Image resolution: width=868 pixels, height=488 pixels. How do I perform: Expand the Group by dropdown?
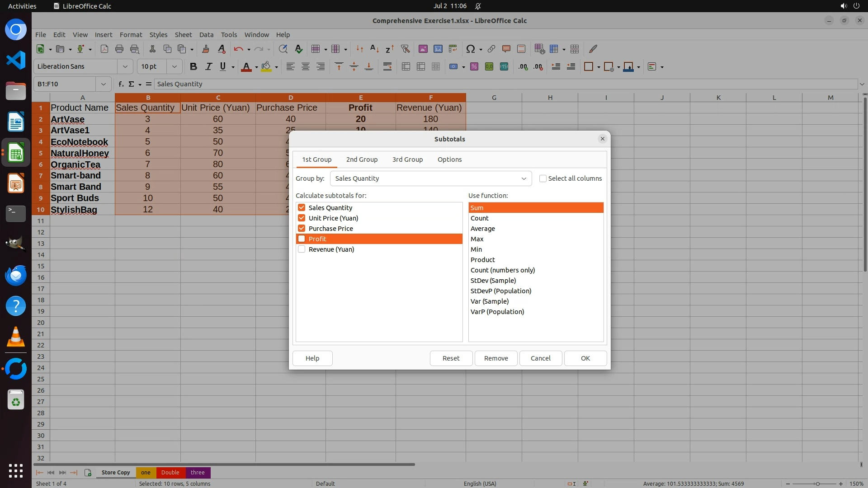pos(524,178)
